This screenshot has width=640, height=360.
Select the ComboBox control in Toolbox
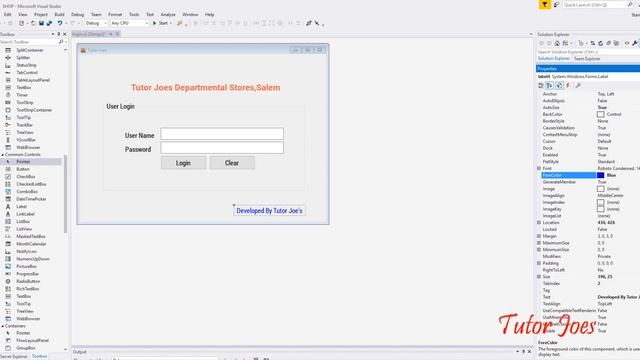27,191
